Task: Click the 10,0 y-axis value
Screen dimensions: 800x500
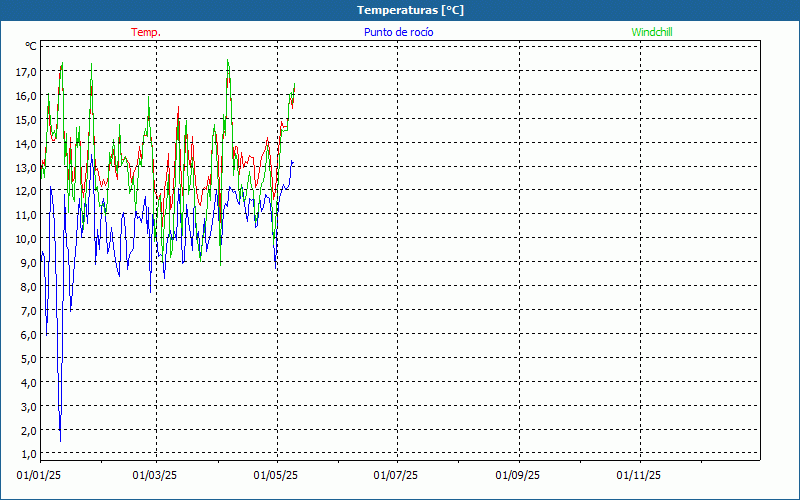Action: coord(26,239)
